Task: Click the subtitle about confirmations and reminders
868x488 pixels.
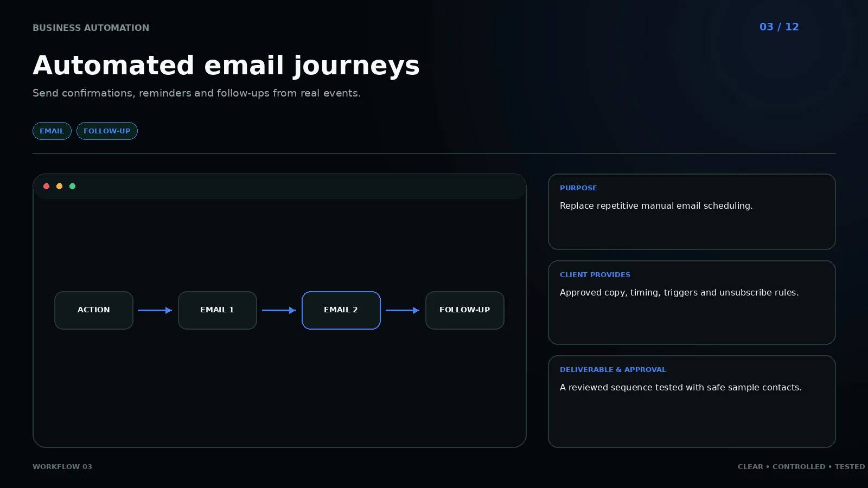Action: click(196, 93)
